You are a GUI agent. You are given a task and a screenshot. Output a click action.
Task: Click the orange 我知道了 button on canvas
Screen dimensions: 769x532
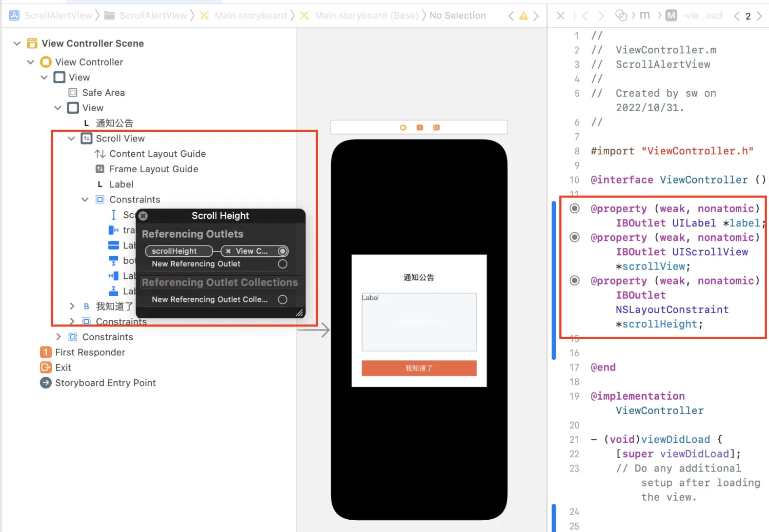point(419,368)
